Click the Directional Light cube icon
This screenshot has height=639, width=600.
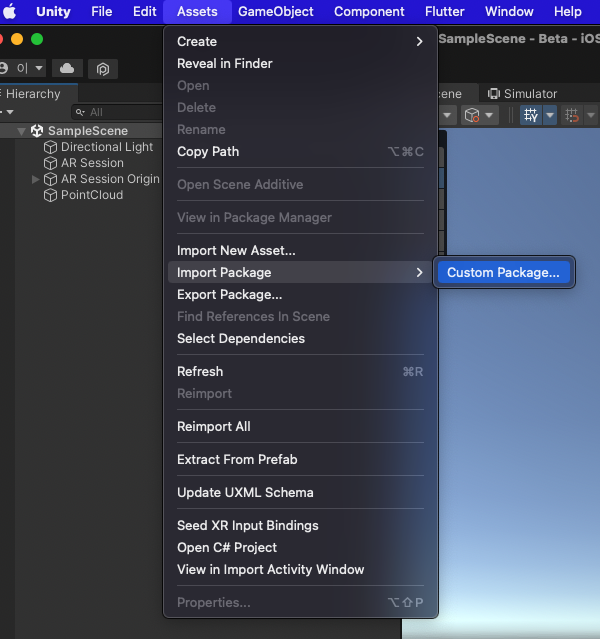click(50, 147)
